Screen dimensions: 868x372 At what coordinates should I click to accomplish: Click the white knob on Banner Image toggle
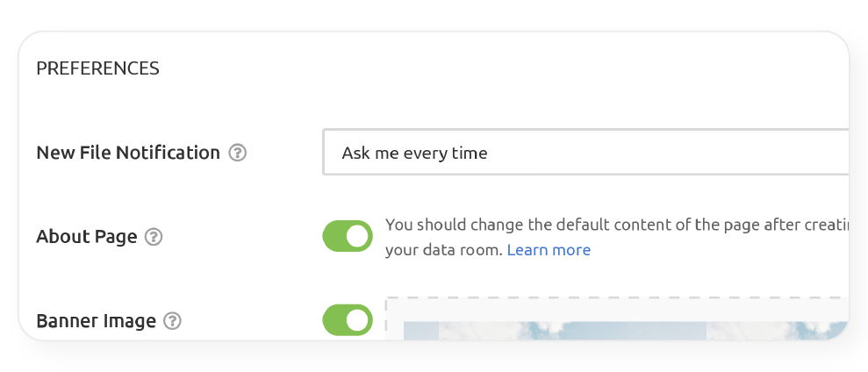click(358, 320)
